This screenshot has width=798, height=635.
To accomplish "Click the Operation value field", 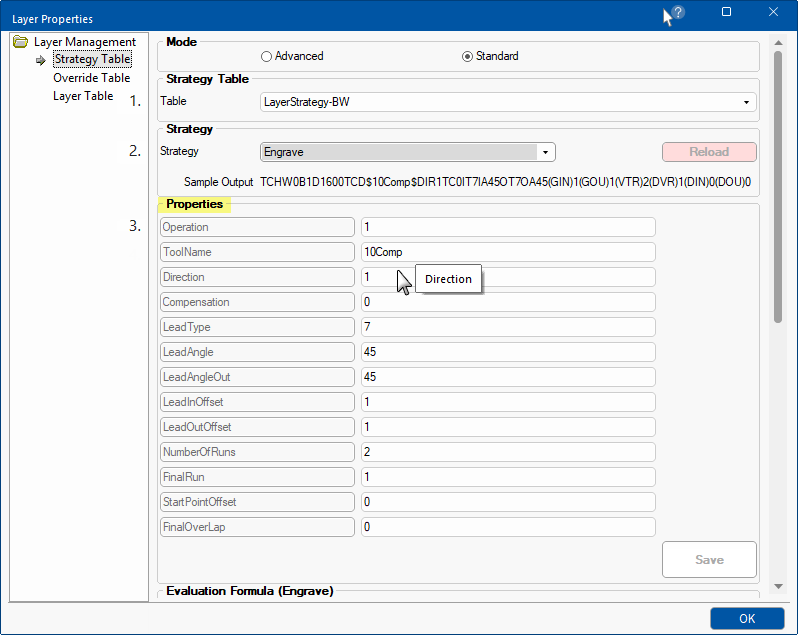I will [x=508, y=227].
